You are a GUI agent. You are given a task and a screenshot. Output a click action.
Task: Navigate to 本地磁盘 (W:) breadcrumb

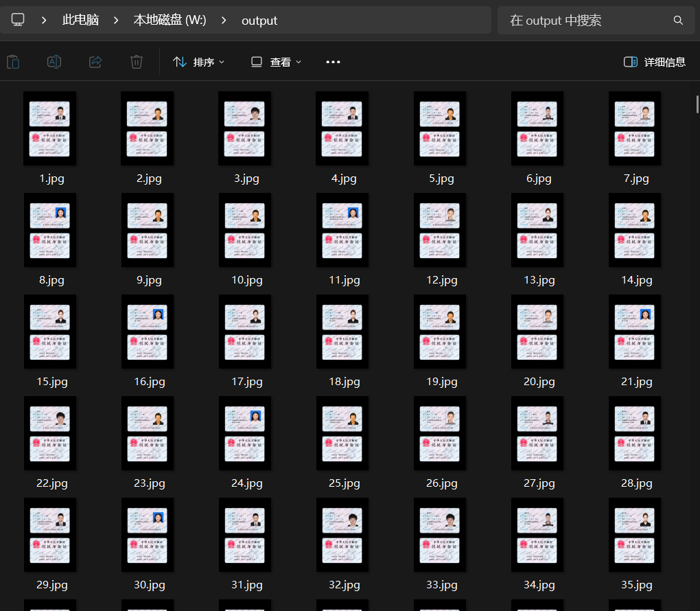point(170,20)
